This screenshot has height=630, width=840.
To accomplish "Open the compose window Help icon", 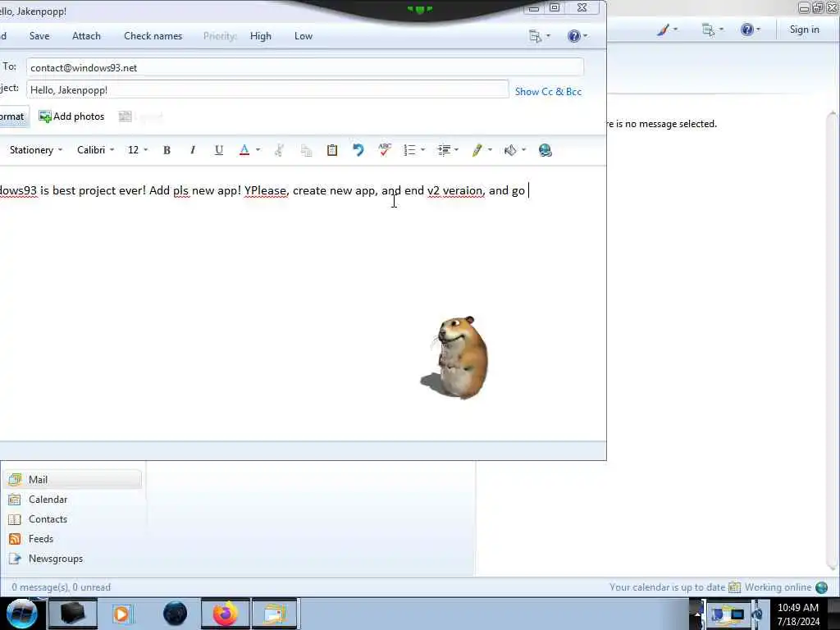I will pyautogui.click(x=573, y=36).
